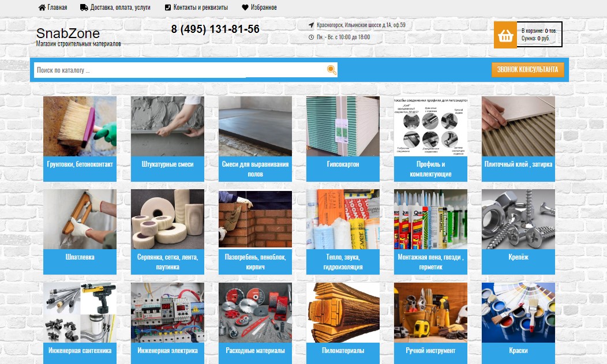This screenshot has width=607, height=364.
Task: Click the Ручной инструмент label
Action: pyautogui.click(x=430, y=351)
